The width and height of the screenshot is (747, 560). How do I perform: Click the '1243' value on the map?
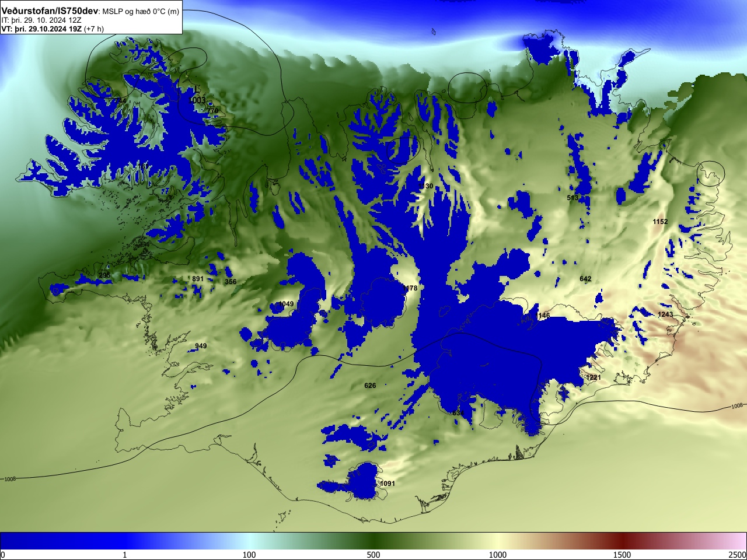coord(665,314)
